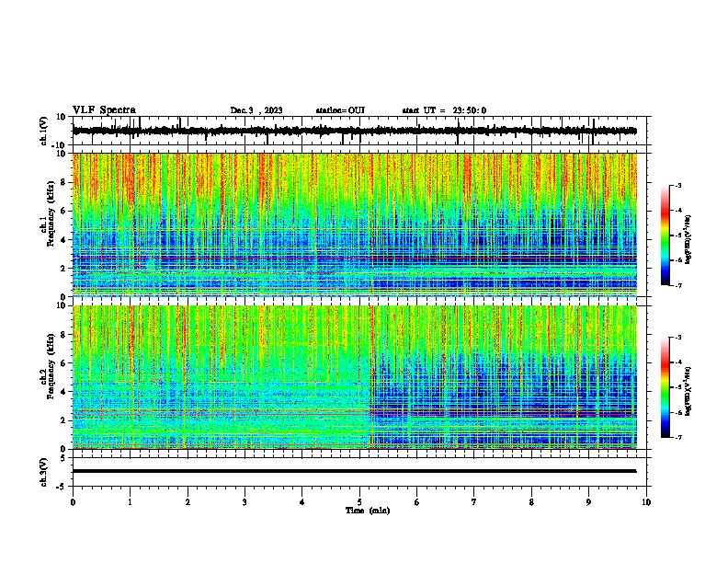Click tick label '7' on the Time axis
Image resolution: width=728 pixels, height=563 pixels.
coord(474,502)
